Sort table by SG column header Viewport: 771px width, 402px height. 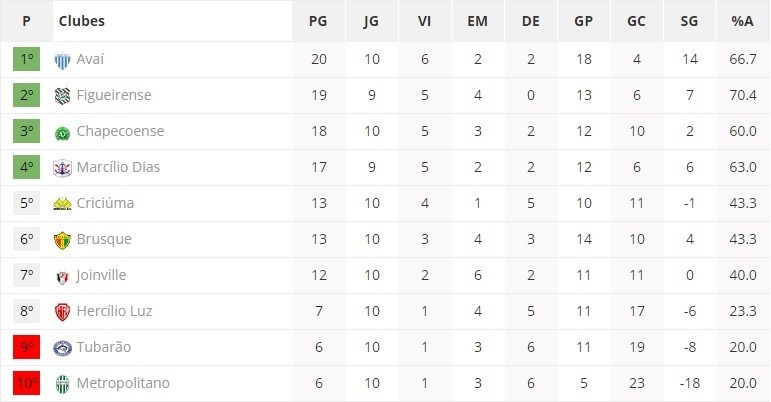pos(689,21)
